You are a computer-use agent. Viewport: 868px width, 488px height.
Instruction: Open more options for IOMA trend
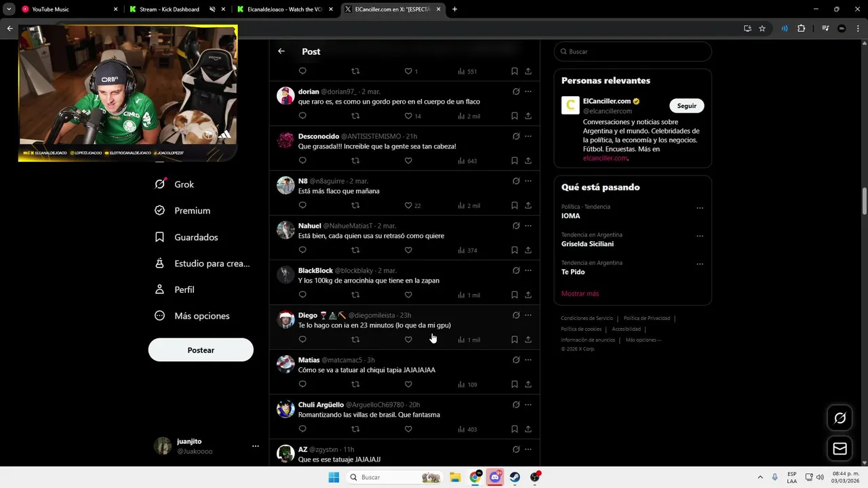[x=700, y=208]
